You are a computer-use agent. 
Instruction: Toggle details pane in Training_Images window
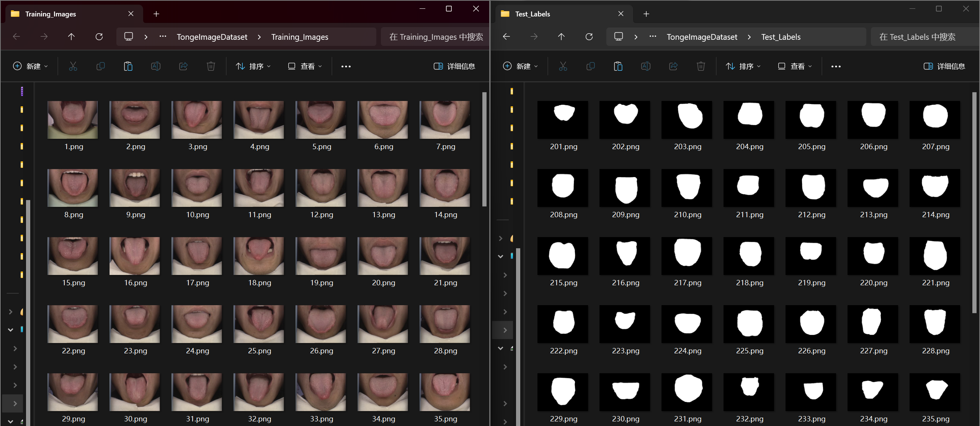454,66
